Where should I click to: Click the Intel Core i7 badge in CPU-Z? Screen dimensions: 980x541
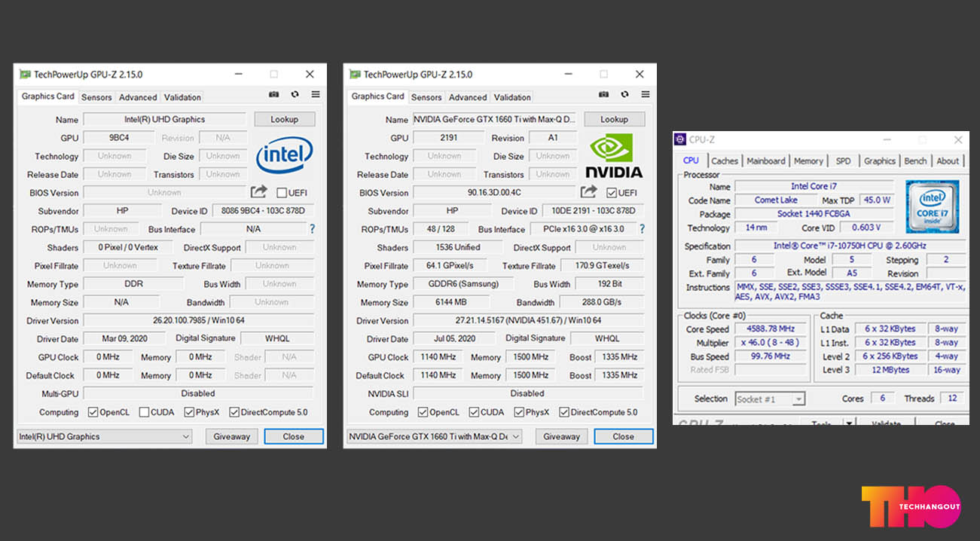click(933, 206)
